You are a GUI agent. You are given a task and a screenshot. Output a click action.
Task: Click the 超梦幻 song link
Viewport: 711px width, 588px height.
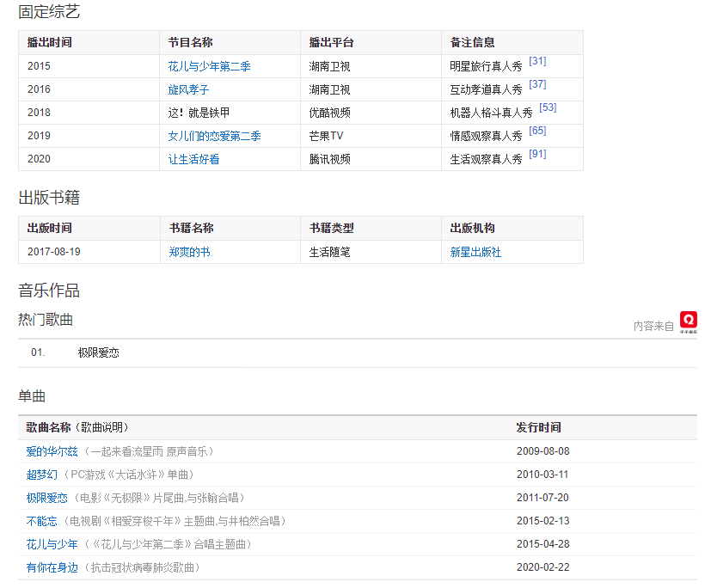coord(41,475)
